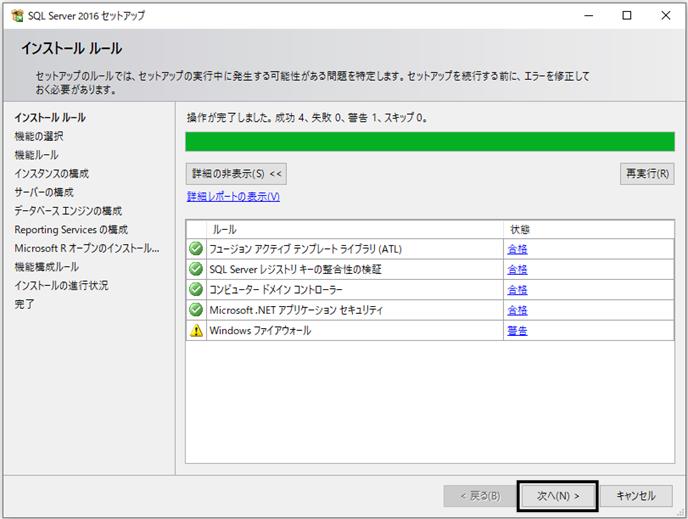
Task: Select インスタンスの構成 step in sidebar
Action: [x=51, y=174]
